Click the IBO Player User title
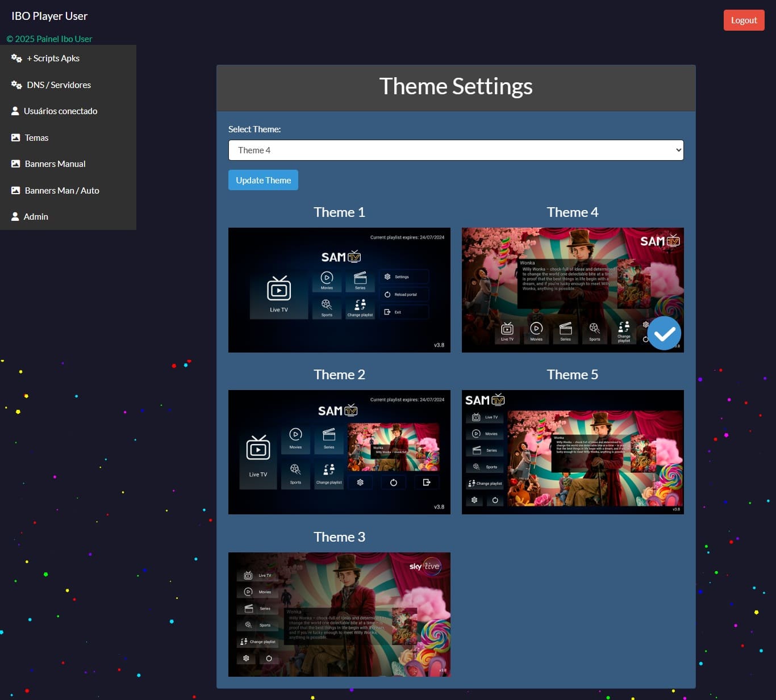 point(49,16)
